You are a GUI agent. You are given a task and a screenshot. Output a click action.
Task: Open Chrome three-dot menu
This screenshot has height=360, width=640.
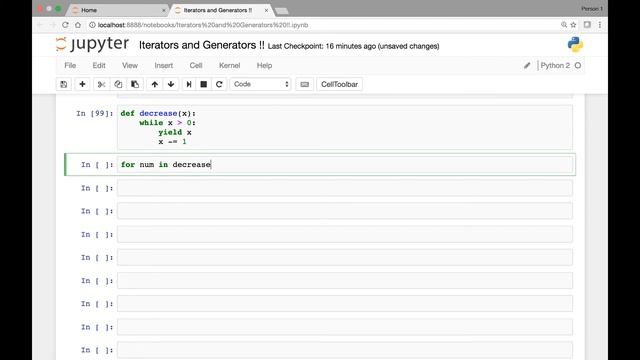tap(600, 25)
